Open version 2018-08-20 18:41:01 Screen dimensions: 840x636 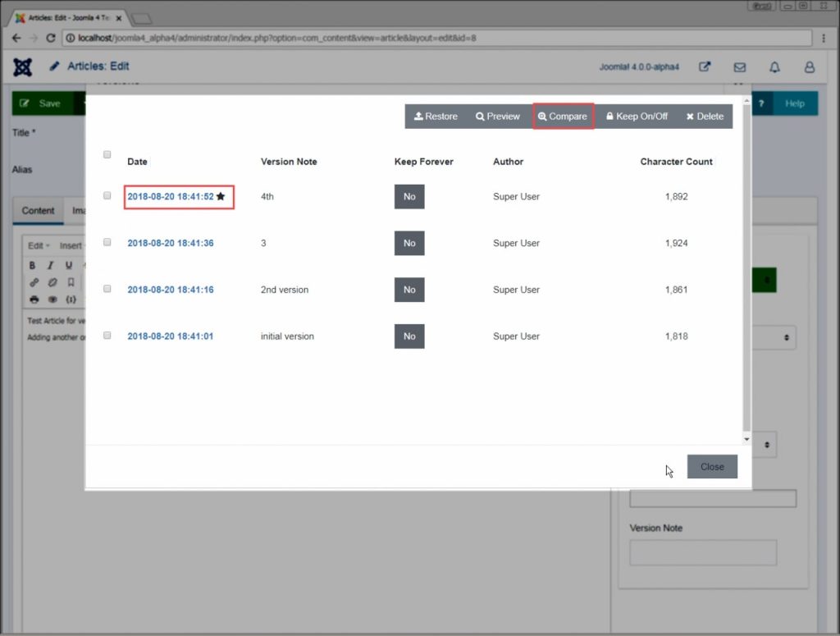click(x=171, y=336)
